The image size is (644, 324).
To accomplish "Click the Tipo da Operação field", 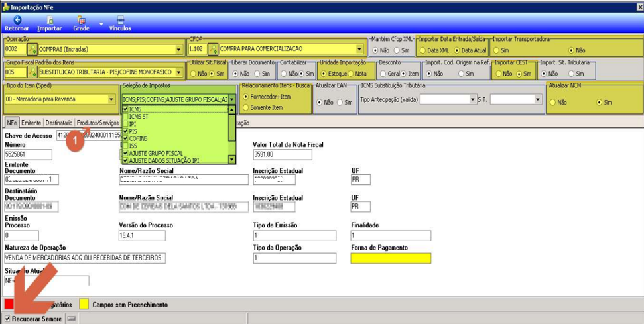I will coord(295,258).
